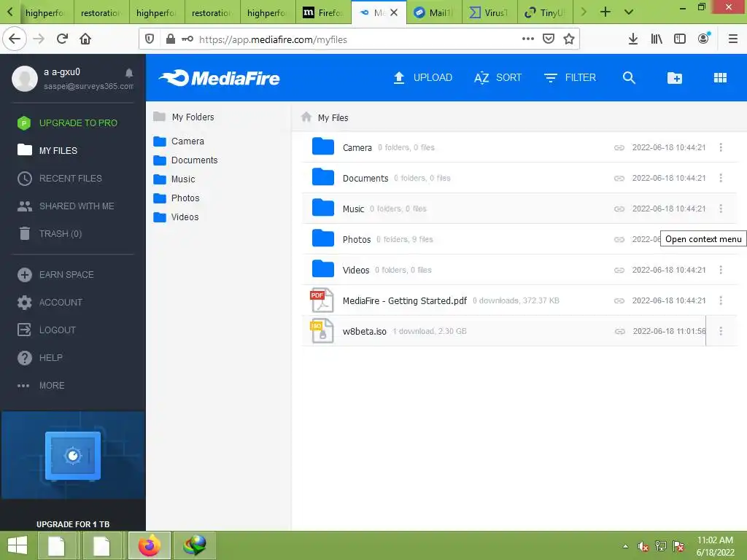Open Account settings

pyautogui.click(x=50, y=303)
